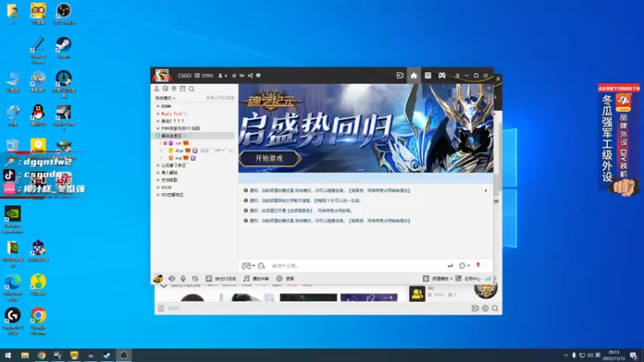Click the share icon in channel header

tap(250, 76)
